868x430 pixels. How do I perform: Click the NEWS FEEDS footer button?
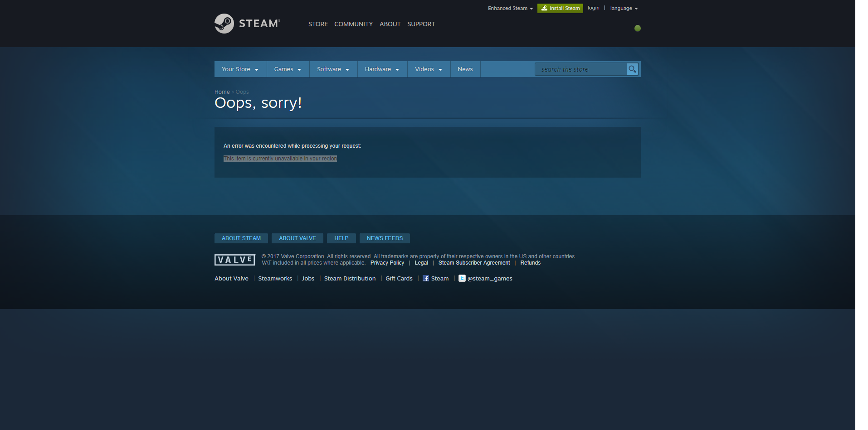coord(385,238)
